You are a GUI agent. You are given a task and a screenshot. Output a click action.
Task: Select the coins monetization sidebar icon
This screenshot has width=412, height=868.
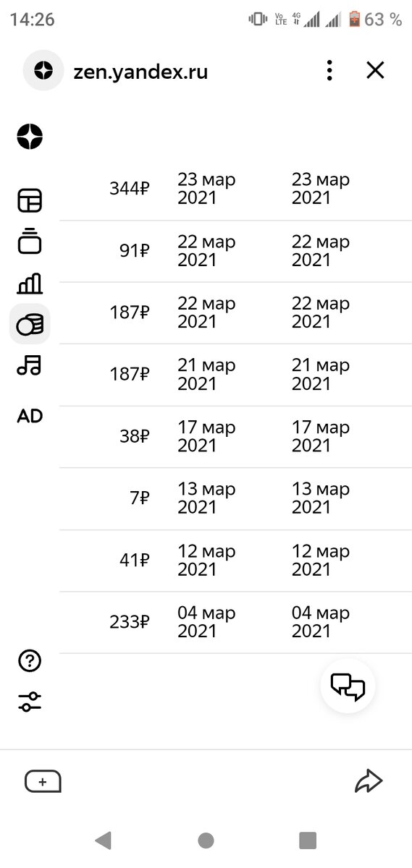pyautogui.click(x=30, y=324)
